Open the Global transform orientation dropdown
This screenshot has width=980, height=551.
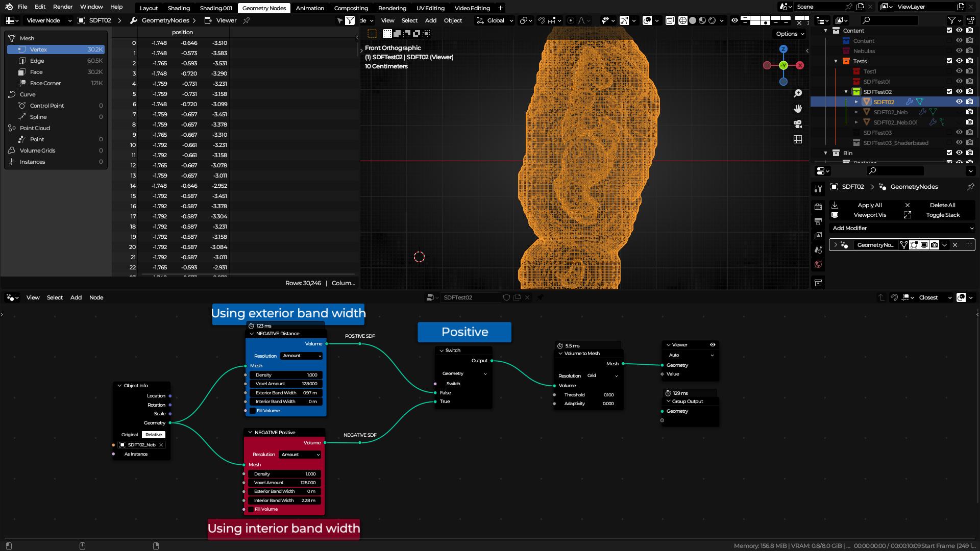(x=495, y=20)
